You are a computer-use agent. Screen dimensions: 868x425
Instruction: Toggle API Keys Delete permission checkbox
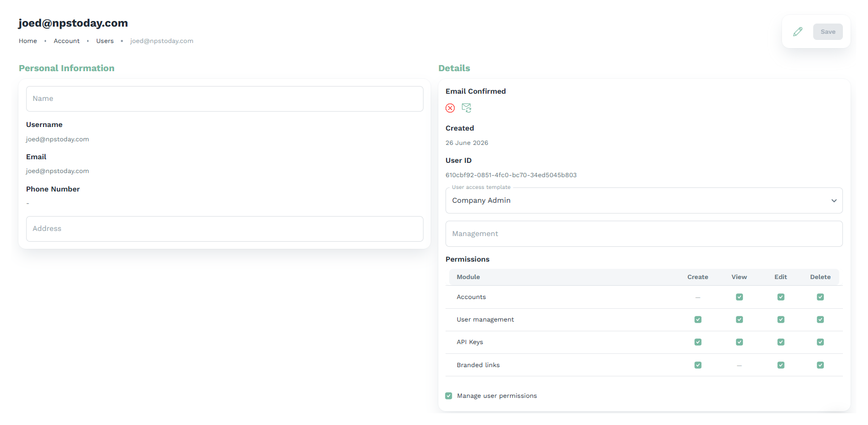[820, 342]
